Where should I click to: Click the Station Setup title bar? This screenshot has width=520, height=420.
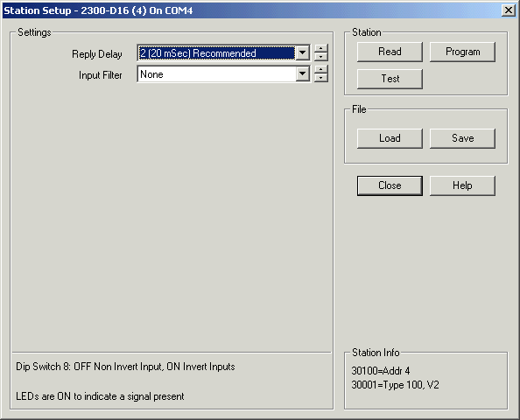tap(252, 10)
